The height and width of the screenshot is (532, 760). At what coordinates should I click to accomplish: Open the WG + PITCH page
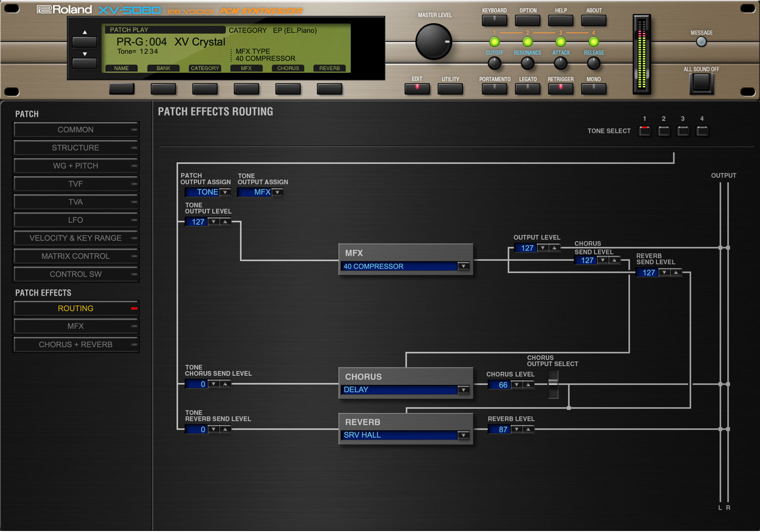[x=76, y=166]
